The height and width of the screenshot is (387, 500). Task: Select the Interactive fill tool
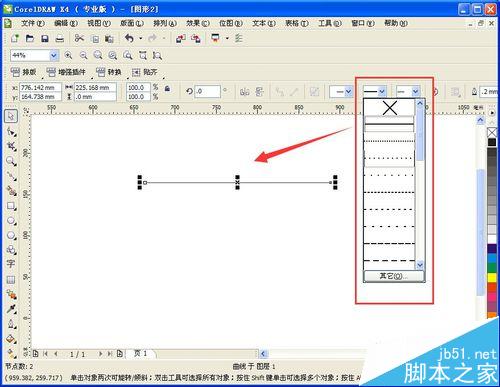pyautogui.click(x=11, y=353)
